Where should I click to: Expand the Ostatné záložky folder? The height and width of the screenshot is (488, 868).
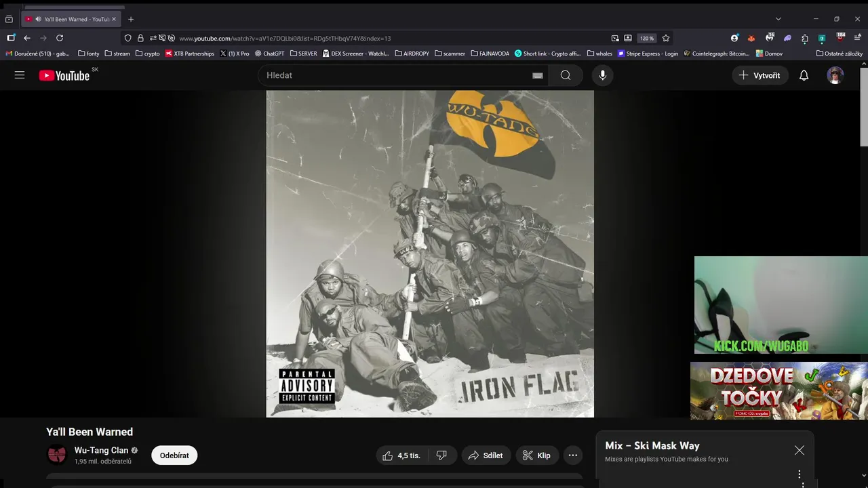point(840,54)
